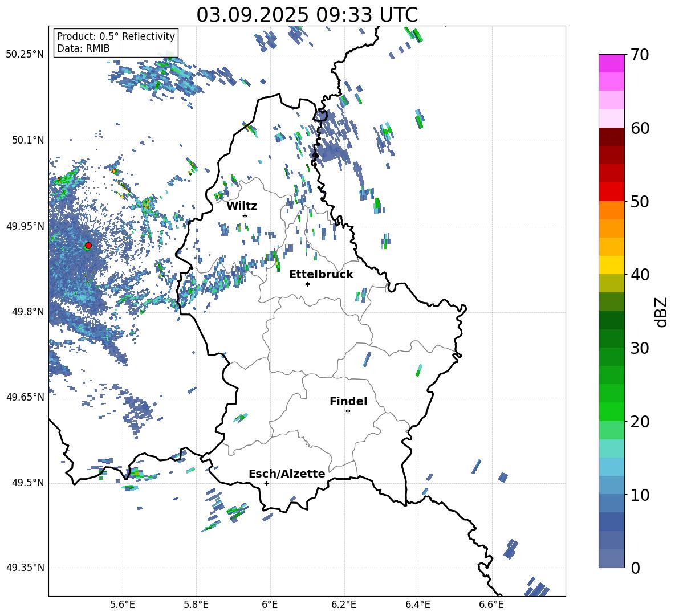Click the Ettelbruck city label
The image size is (675, 616).
click(321, 275)
